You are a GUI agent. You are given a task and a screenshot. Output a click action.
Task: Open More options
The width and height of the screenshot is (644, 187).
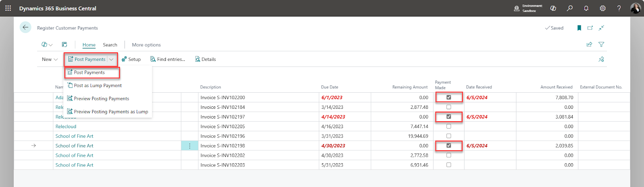(146, 45)
